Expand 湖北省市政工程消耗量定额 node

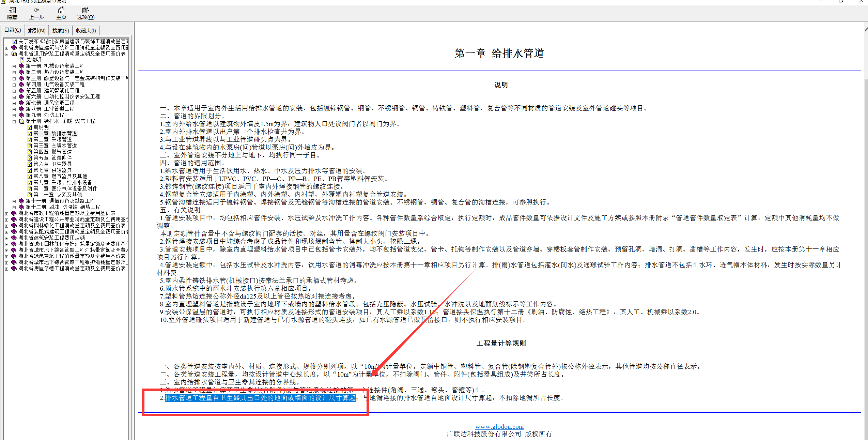point(6,214)
